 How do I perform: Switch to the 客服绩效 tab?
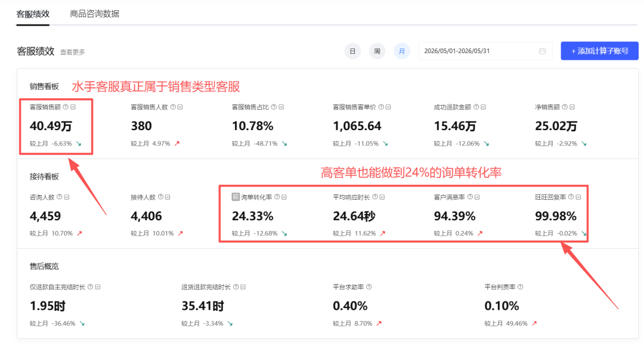pyautogui.click(x=33, y=14)
